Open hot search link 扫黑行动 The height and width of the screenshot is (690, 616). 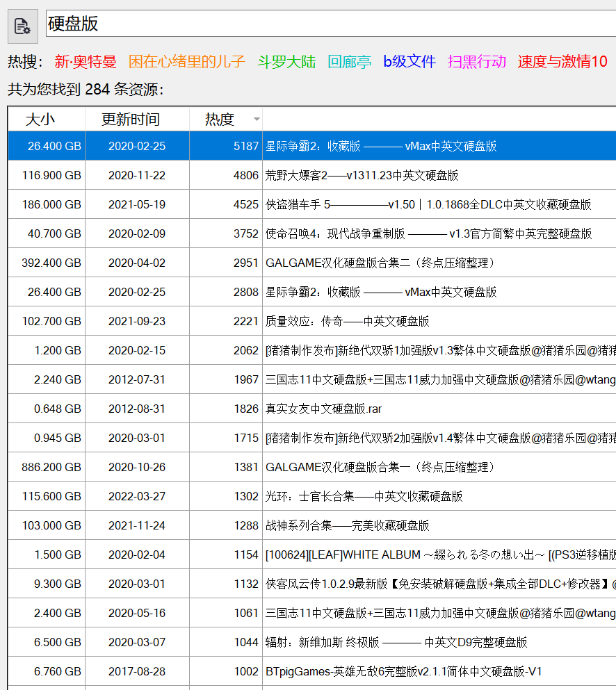tap(477, 62)
